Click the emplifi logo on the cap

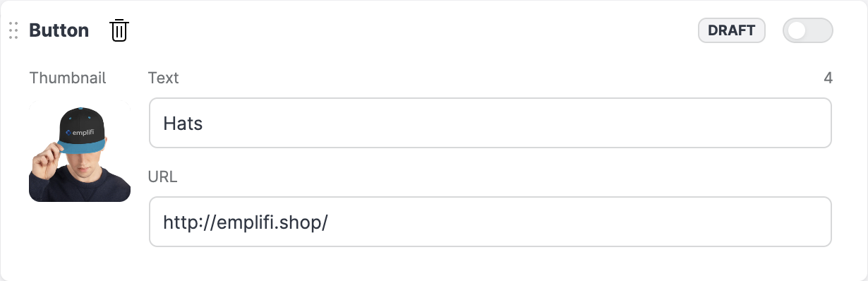80,131
